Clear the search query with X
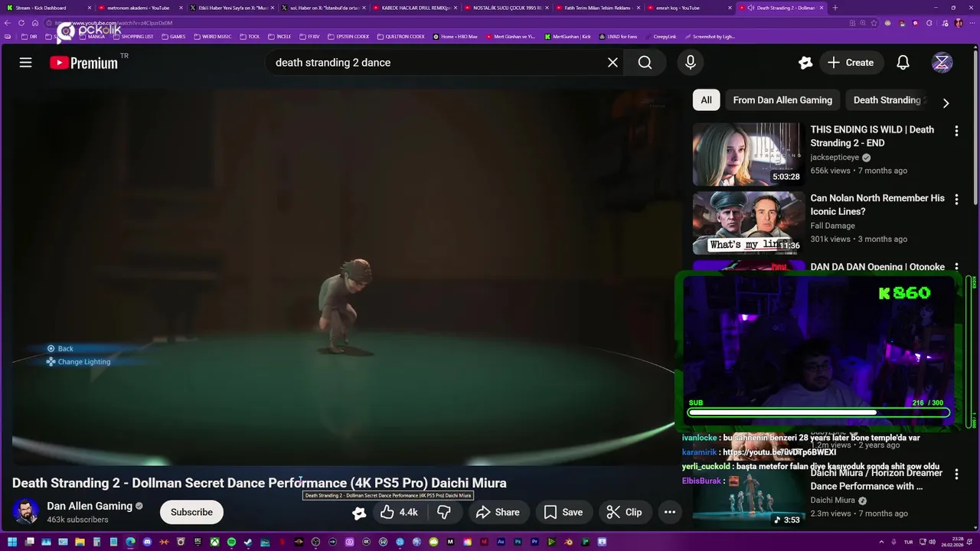This screenshot has height=551, width=980. (612, 63)
